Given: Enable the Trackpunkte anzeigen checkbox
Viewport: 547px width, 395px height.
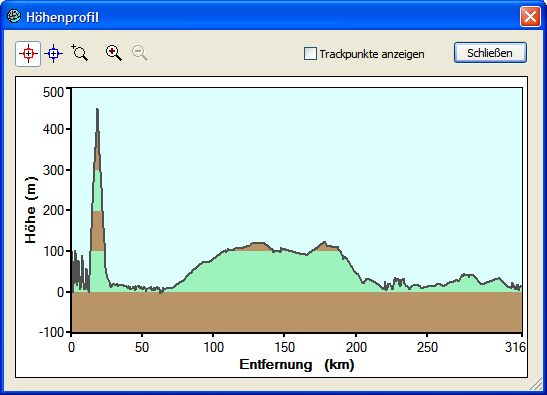Looking at the screenshot, I should click(x=310, y=54).
